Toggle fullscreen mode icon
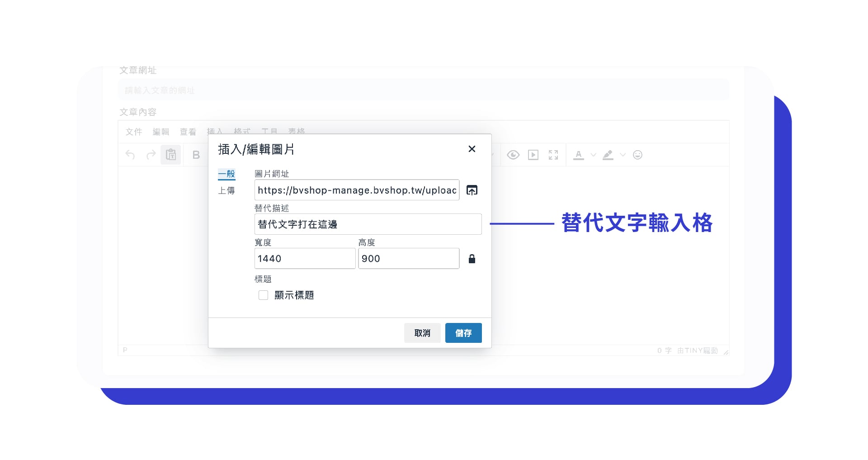Viewport: 868px width, 460px height. (553, 155)
